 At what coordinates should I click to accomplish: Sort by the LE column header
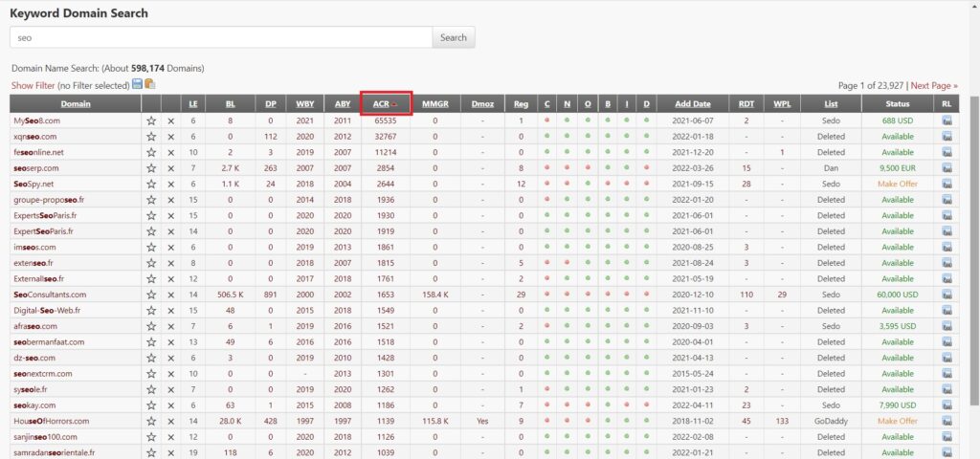(193, 103)
